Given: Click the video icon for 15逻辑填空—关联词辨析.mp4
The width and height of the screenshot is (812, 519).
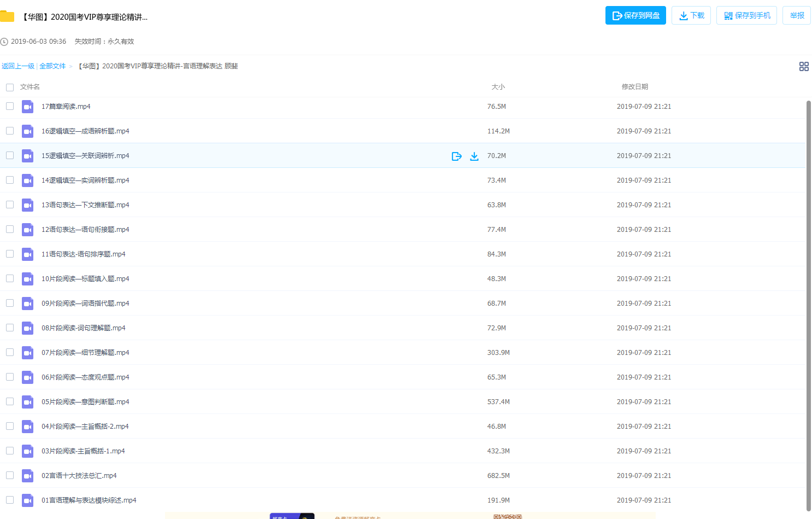Looking at the screenshot, I should click(28, 156).
